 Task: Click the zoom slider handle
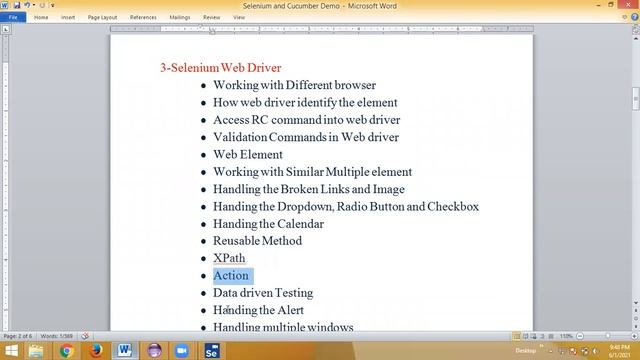[x=608, y=336]
